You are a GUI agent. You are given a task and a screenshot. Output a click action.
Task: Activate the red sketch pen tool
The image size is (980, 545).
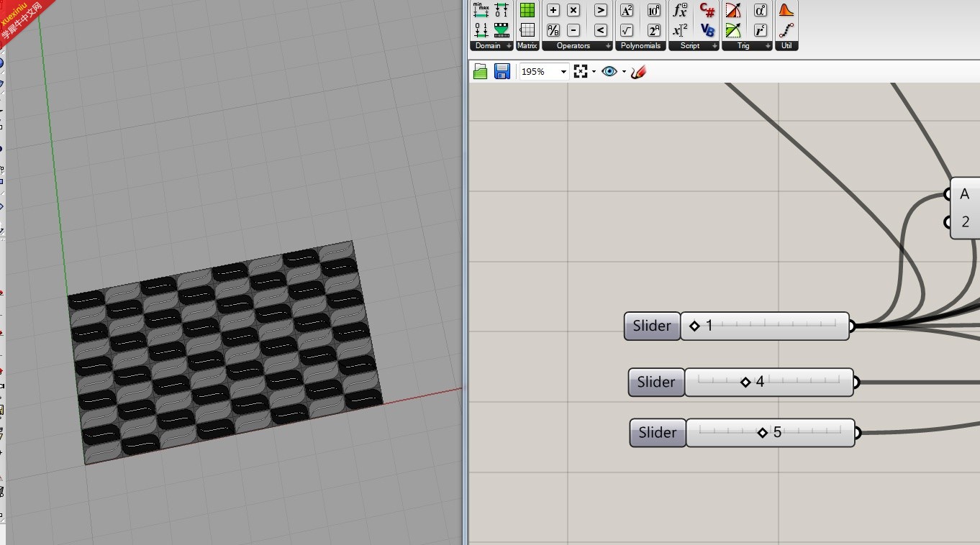638,71
